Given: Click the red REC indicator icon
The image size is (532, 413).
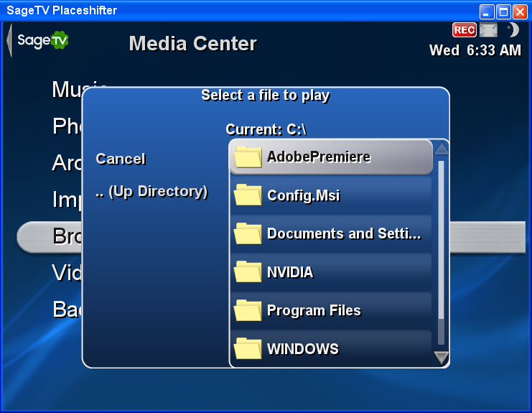Looking at the screenshot, I should pyautogui.click(x=464, y=30).
